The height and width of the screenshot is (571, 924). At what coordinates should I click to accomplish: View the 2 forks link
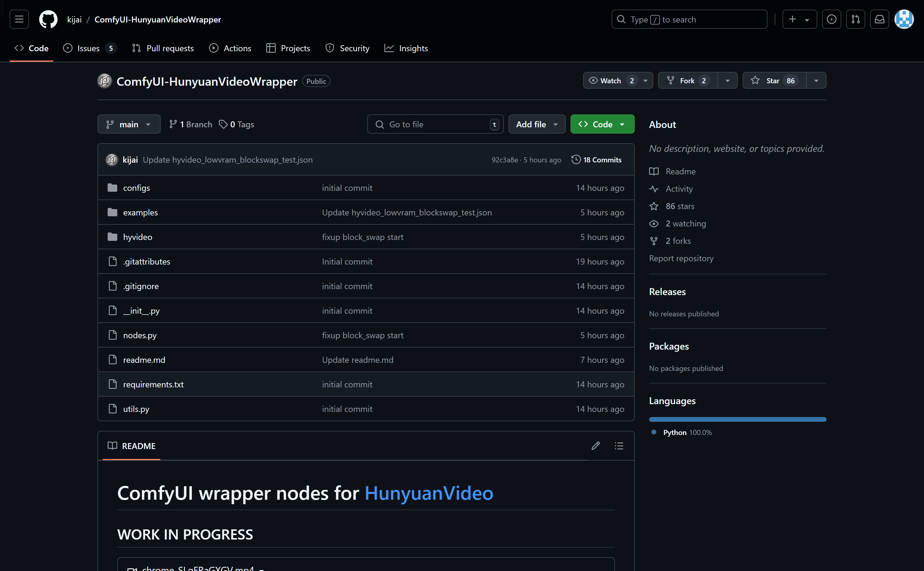tap(670, 241)
